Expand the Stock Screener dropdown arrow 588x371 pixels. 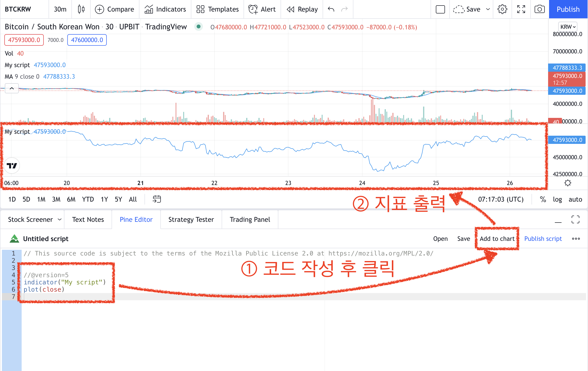60,219
